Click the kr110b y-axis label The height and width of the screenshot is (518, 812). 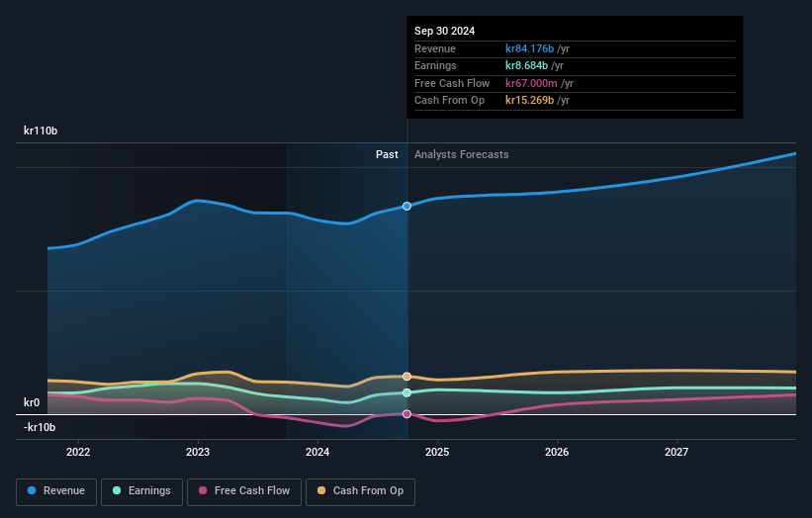(41, 130)
